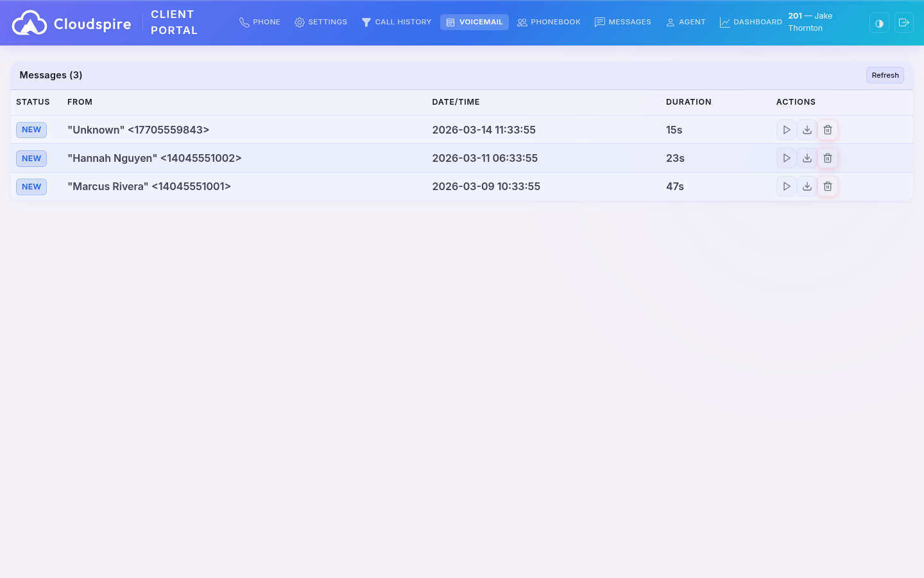
Task: Toggle the dark mode contrast switch
Action: [x=879, y=22]
